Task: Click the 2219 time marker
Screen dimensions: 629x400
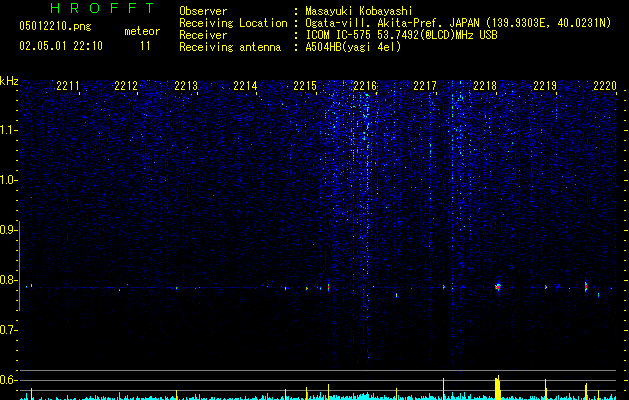Action: (545, 85)
